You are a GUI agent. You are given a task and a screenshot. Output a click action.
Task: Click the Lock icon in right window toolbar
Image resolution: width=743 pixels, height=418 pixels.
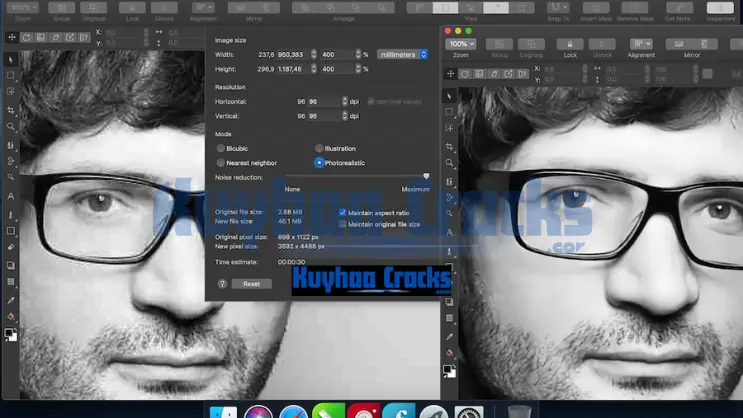569,44
